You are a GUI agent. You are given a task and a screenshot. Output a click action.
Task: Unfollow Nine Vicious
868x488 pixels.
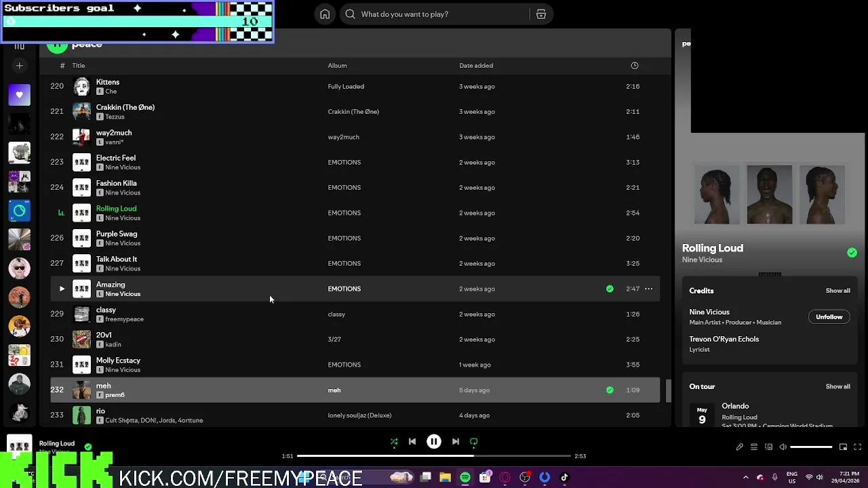click(829, 317)
